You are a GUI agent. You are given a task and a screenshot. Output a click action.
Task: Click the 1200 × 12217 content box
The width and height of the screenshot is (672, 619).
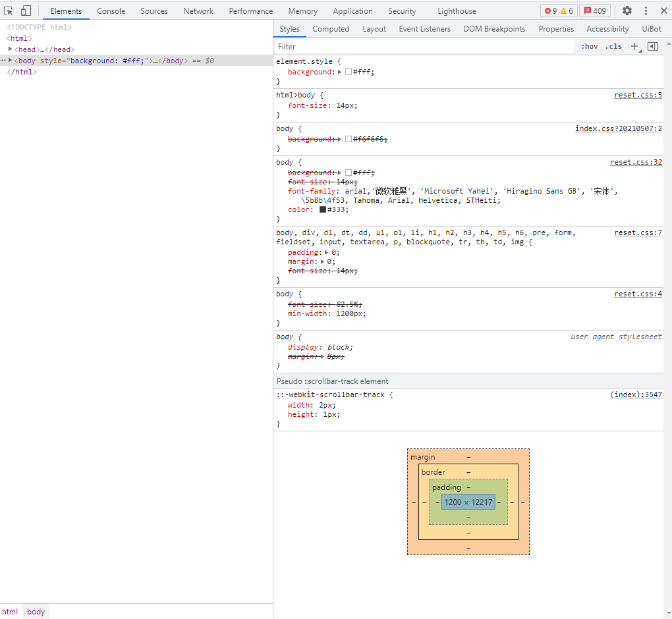coord(468,502)
